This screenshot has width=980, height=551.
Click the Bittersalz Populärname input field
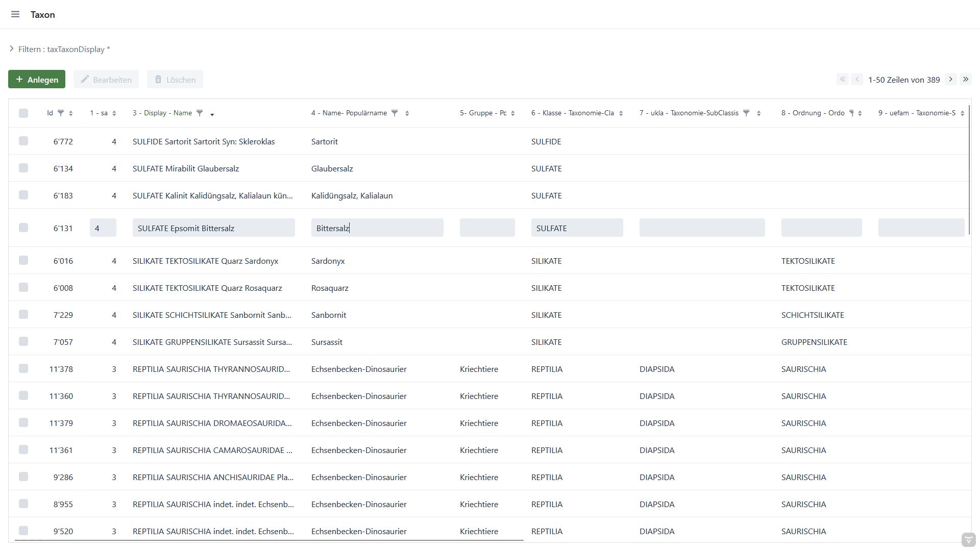point(377,228)
